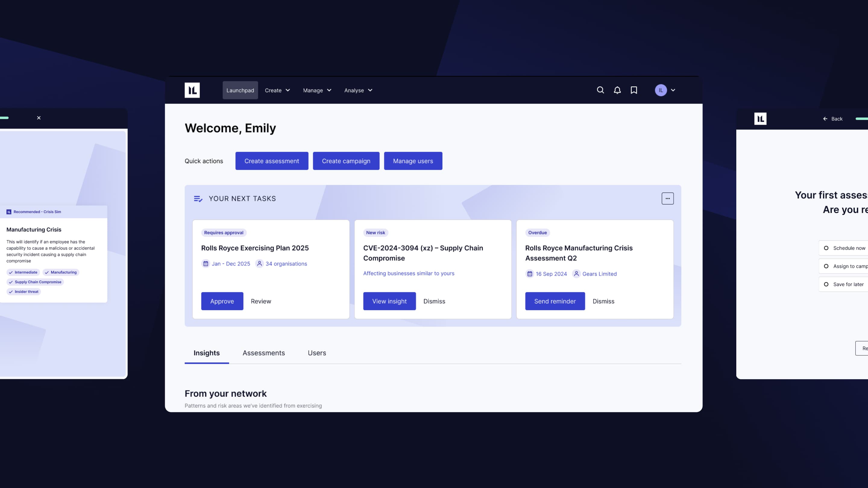The width and height of the screenshot is (868, 488).
Task: Expand the Create dropdown menu
Action: tap(277, 90)
